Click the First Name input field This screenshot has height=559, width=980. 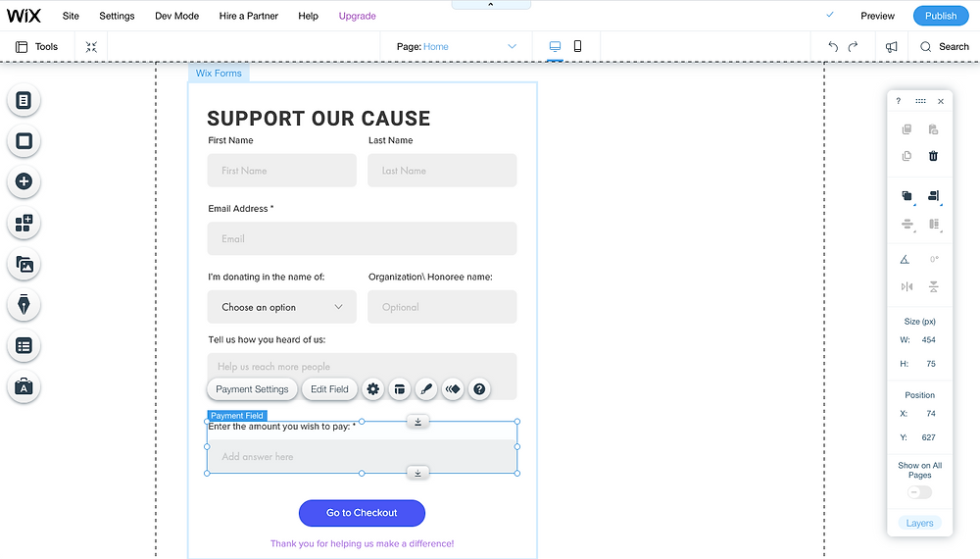(282, 170)
